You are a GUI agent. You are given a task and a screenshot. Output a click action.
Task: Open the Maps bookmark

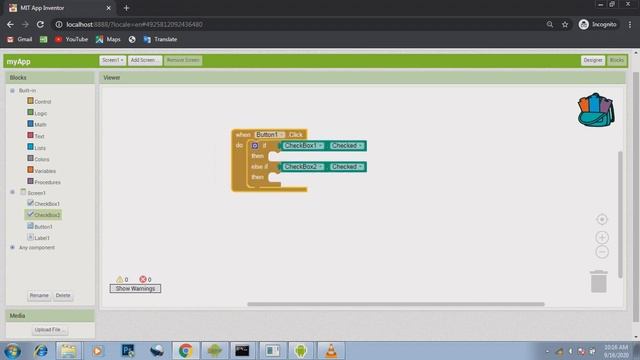tap(108, 39)
